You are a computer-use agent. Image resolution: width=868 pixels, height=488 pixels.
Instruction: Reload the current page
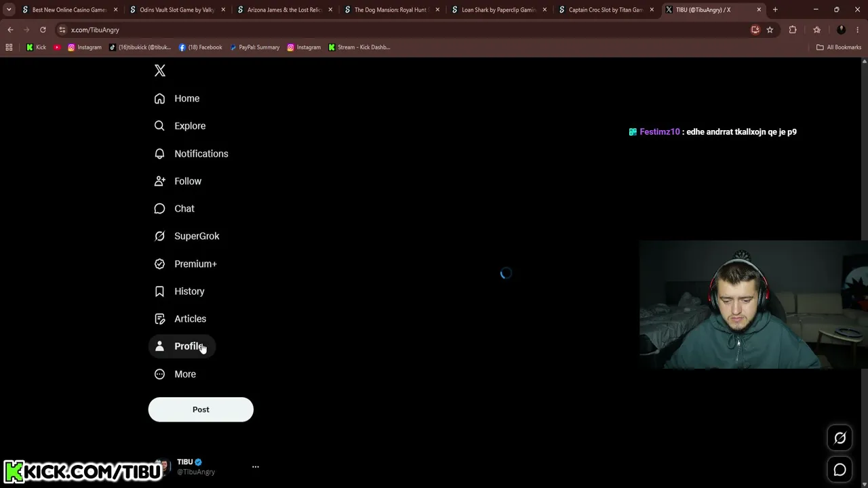(43, 30)
